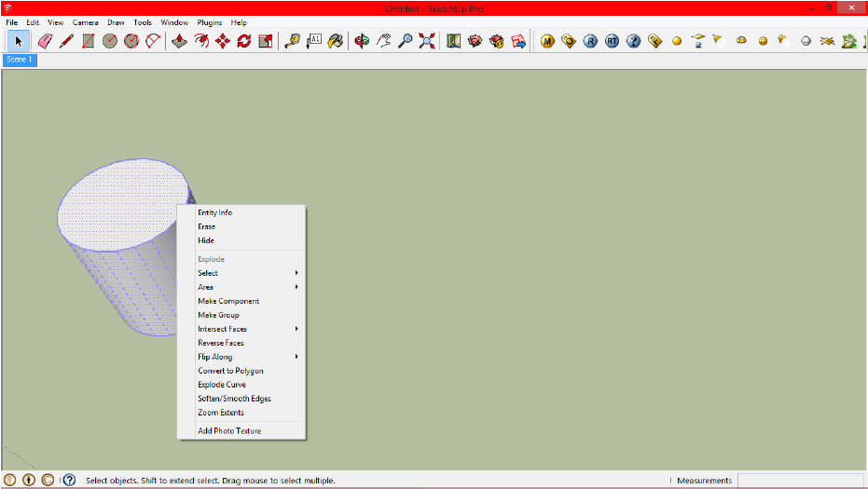The height and width of the screenshot is (489, 868).
Task: Show the V-Ray frame buffer F icon
Action: 655,41
